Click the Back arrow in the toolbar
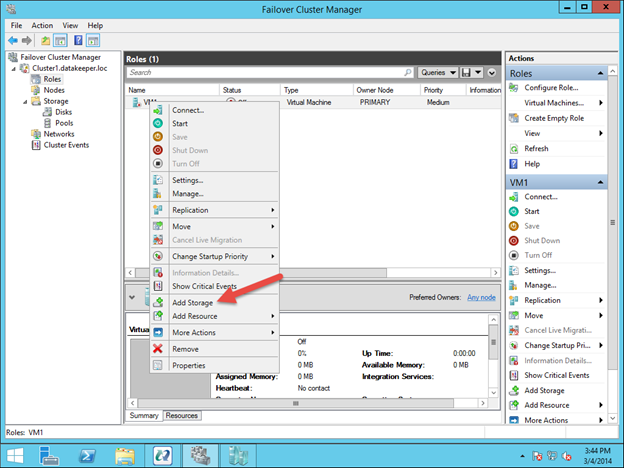Viewport: 624px width, 468px height. pos(12,40)
